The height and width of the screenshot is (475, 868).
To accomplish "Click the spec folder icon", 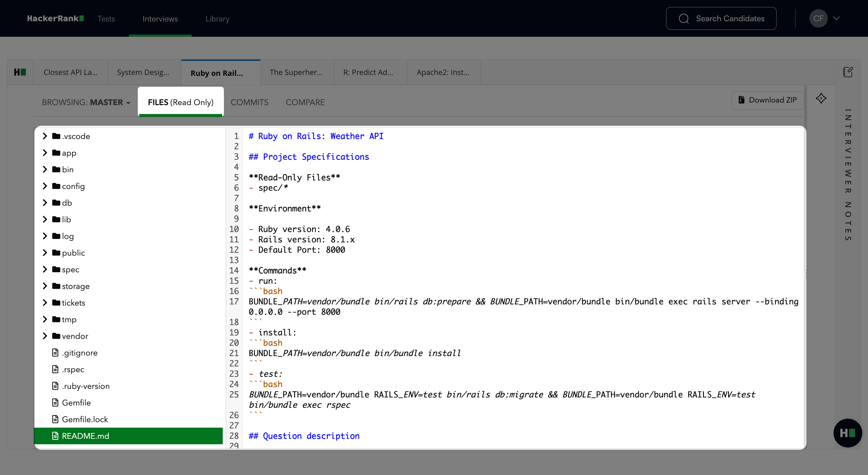I will coord(56,269).
